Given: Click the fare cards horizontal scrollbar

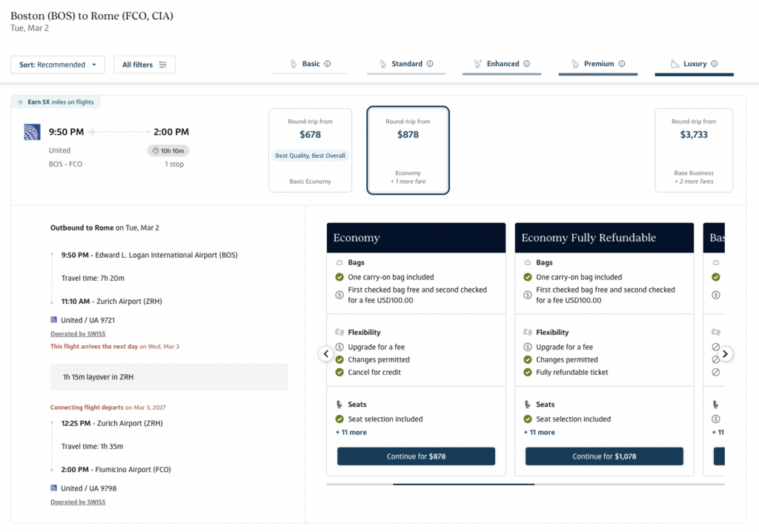Looking at the screenshot, I should coord(463,484).
